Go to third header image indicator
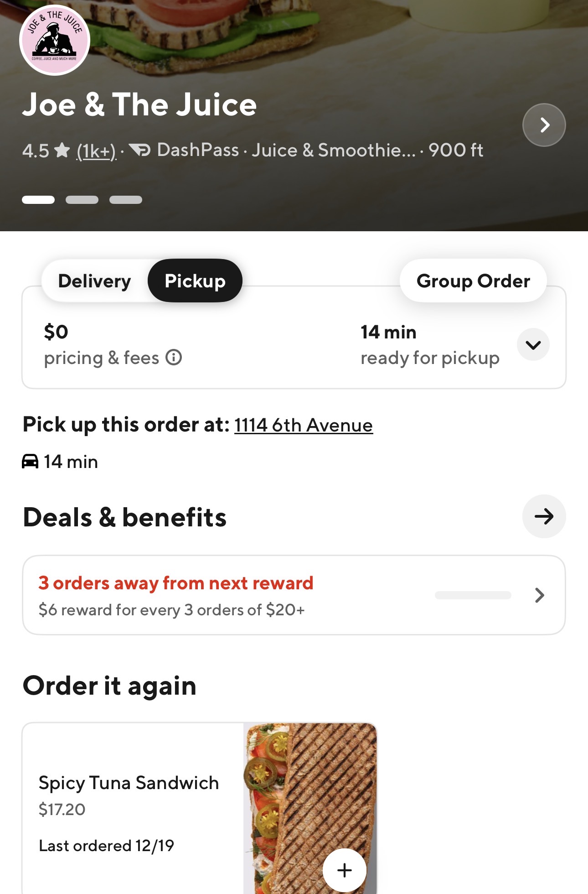Screen dimensions: 588x894 (x=126, y=200)
